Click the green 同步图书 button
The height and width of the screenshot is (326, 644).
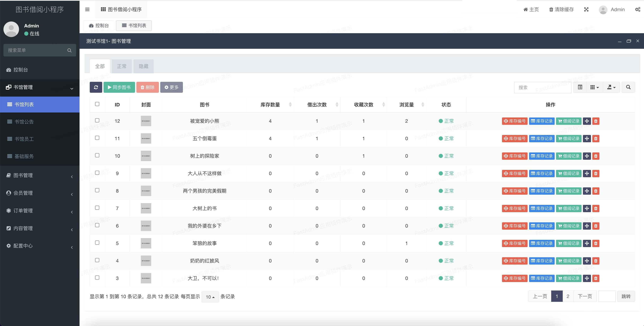click(x=119, y=87)
